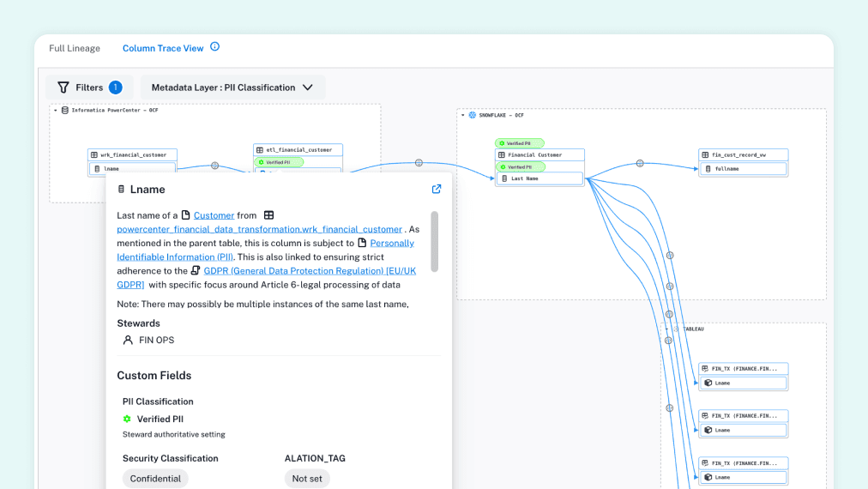
Task: Click connector node between wrk and etl tables
Action: point(214,166)
